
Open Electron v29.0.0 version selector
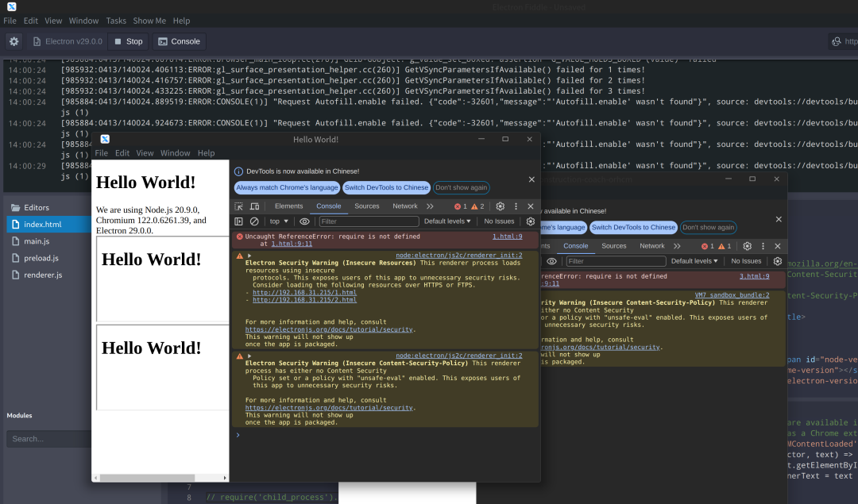[68, 41]
